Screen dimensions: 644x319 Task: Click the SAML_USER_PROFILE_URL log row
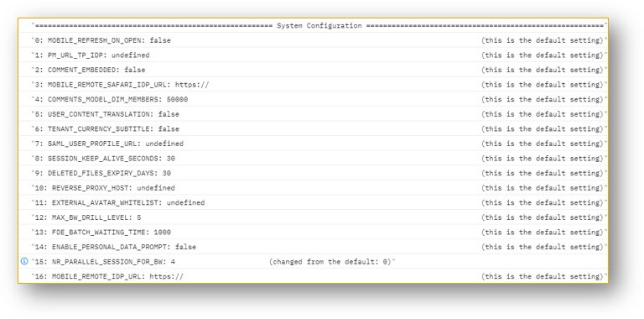click(x=314, y=144)
